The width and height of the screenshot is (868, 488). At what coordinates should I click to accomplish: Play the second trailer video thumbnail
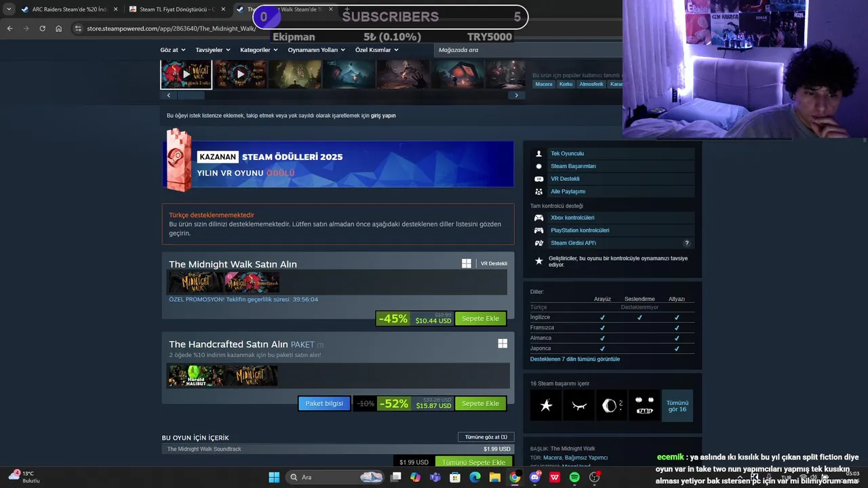point(240,75)
